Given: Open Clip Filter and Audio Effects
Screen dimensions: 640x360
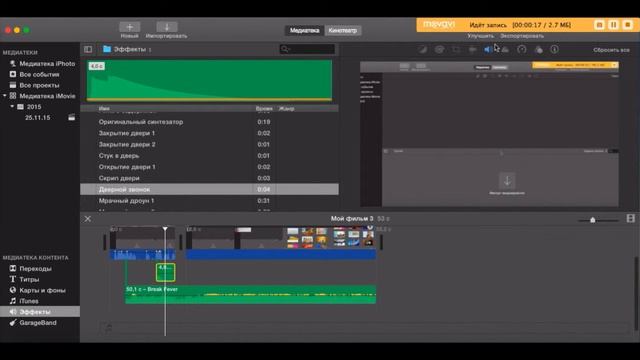Looking at the screenshot, I should [x=539, y=49].
